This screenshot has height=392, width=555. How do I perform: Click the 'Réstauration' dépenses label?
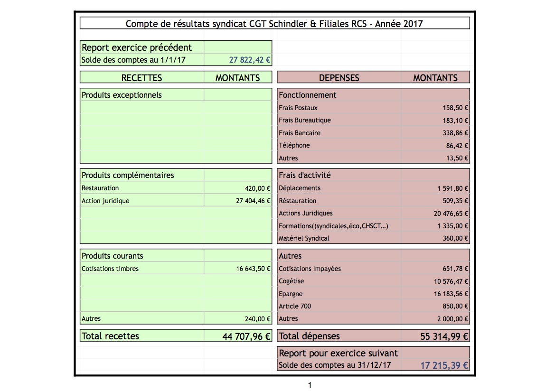(297, 201)
